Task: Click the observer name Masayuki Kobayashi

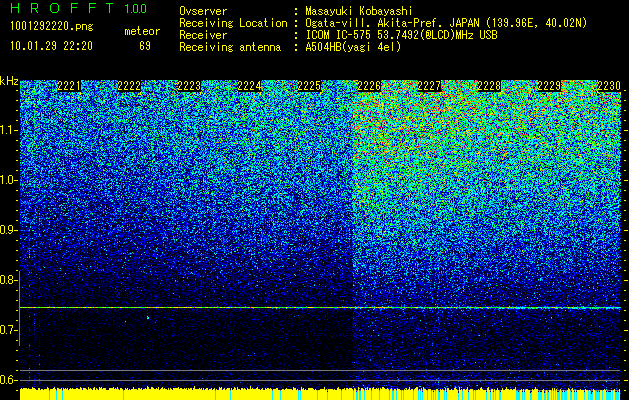Action: [x=359, y=11]
